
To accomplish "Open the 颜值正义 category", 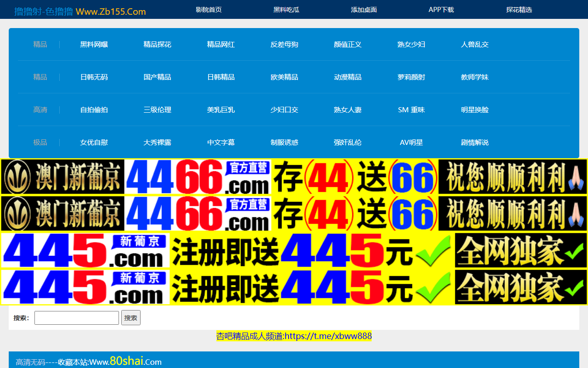I will [348, 45].
